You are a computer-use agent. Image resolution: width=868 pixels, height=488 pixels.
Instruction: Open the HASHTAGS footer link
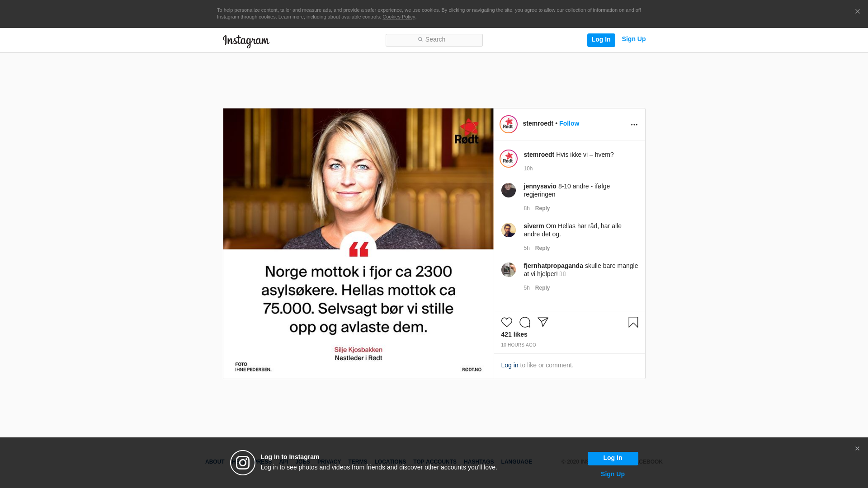[x=478, y=462]
